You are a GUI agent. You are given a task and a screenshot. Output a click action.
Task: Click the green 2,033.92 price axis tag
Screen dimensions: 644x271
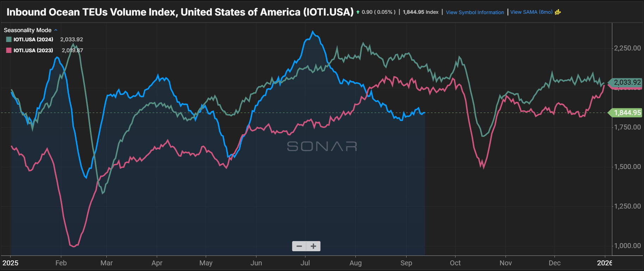(x=627, y=82)
